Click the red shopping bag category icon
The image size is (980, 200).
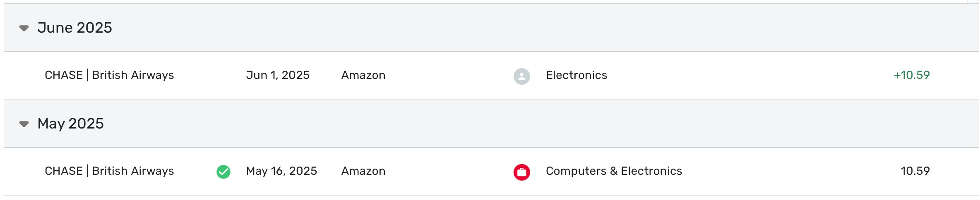(x=522, y=172)
